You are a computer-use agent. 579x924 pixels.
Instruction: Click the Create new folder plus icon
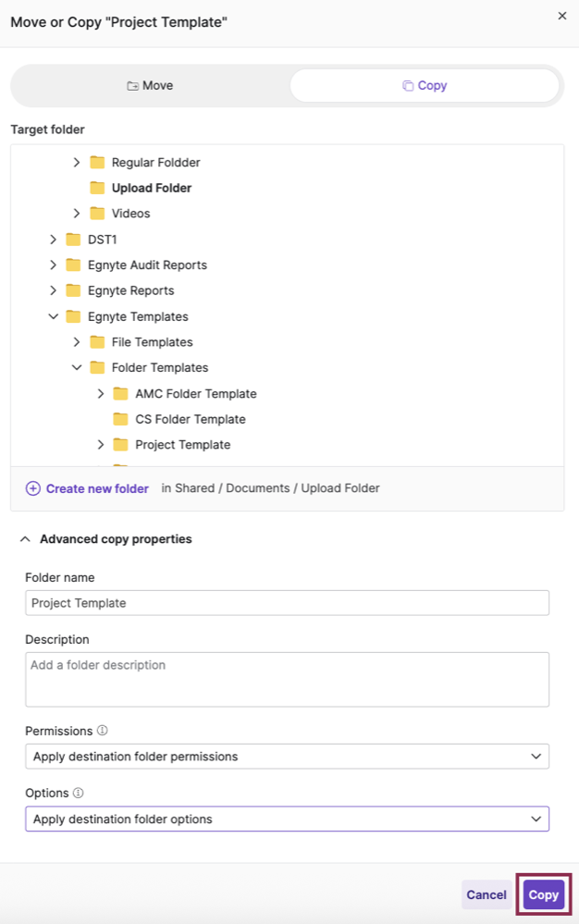[33, 488]
